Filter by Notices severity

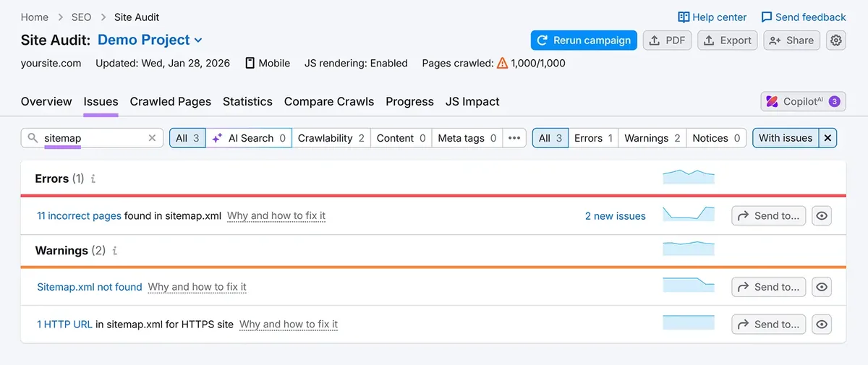click(716, 138)
